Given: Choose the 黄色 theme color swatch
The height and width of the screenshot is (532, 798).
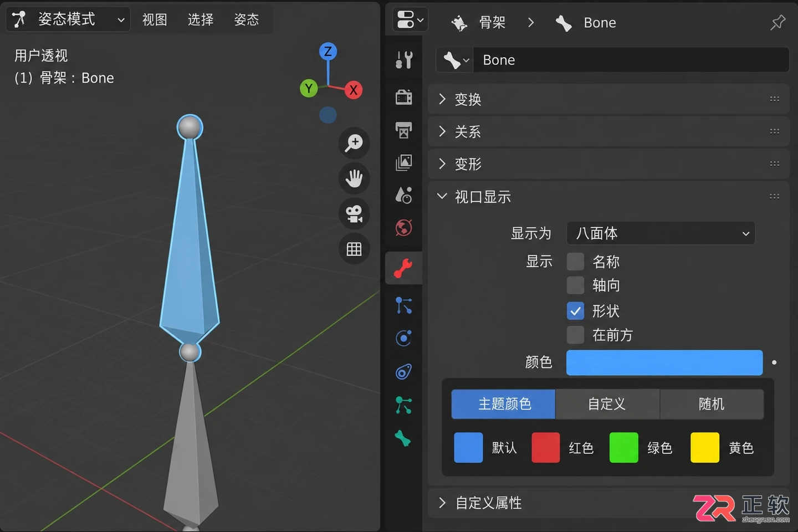Looking at the screenshot, I should pos(705,448).
